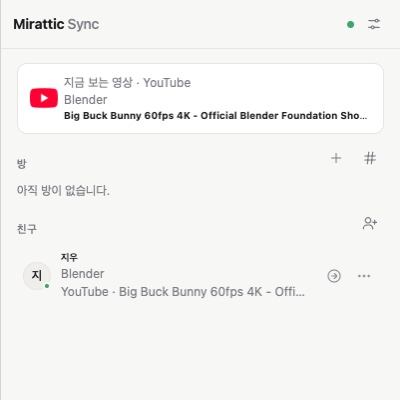400x400 pixels.
Task: Click the 방 section header
Action: click(22, 164)
